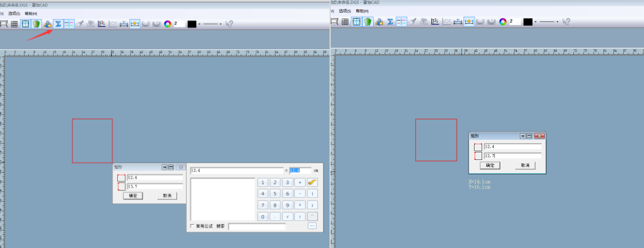Open the line style dropdown in left toolbar
This screenshot has height=248, width=644.
pos(221,24)
